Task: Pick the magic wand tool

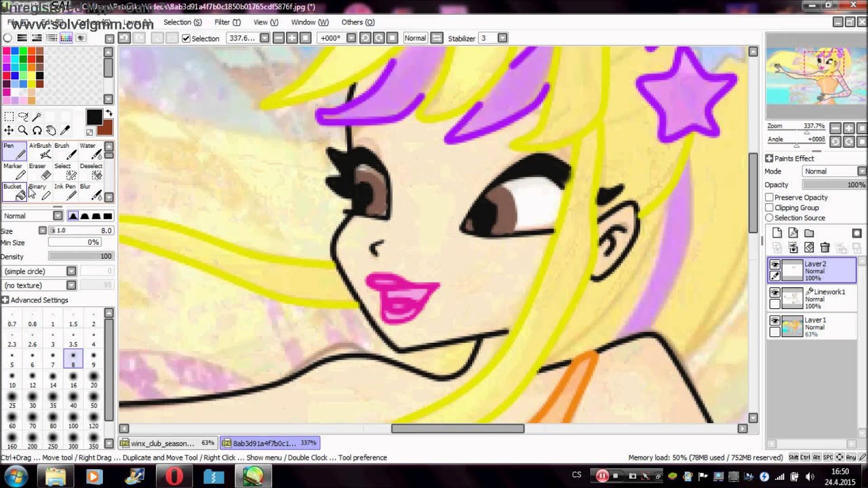Action: pos(37,117)
